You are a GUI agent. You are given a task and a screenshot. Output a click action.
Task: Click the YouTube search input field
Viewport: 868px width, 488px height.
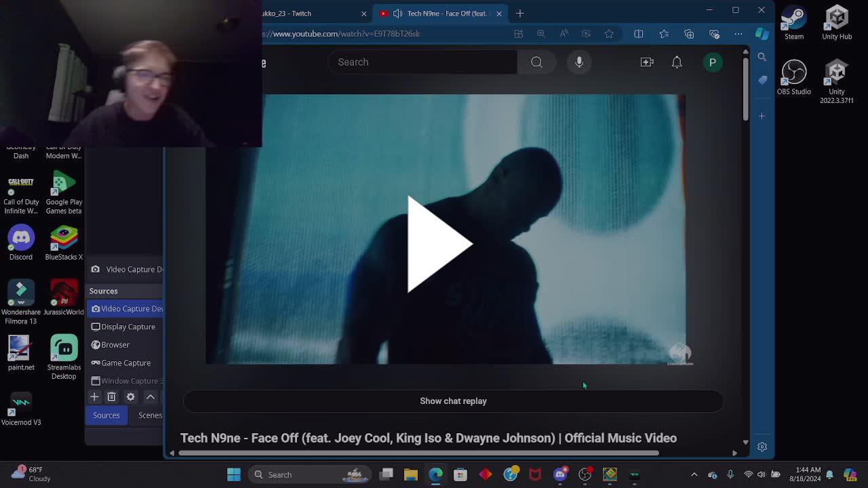coord(424,62)
